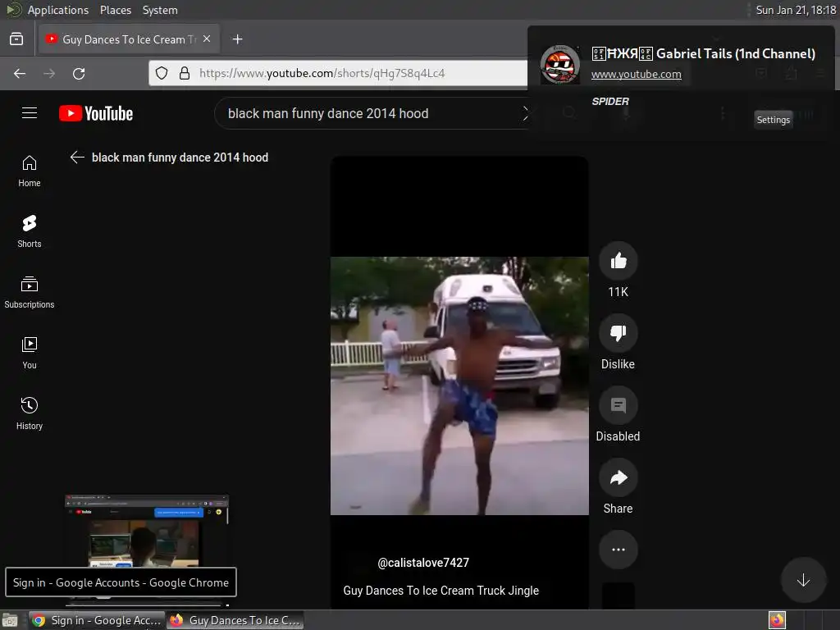Open the three-dot more actions menu
Screen dimensions: 840x630
pyautogui.click(x=619, y=550)
